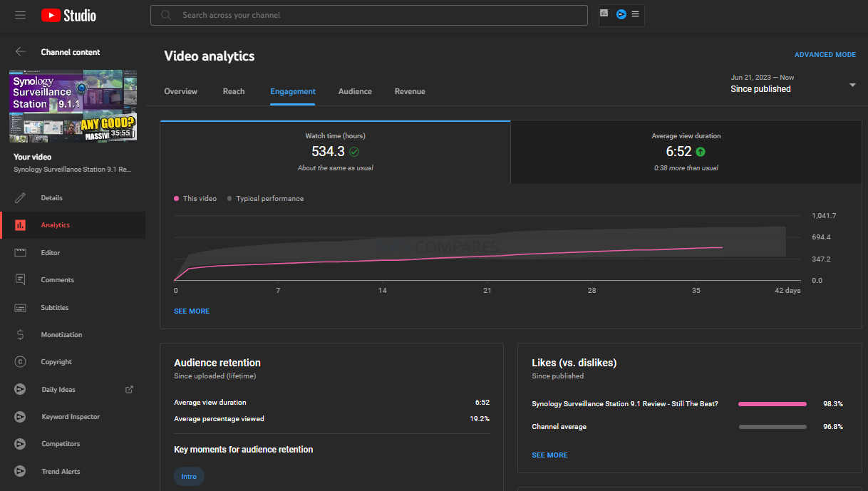Open the Since published date range dropdown

[x=793, y=84]
